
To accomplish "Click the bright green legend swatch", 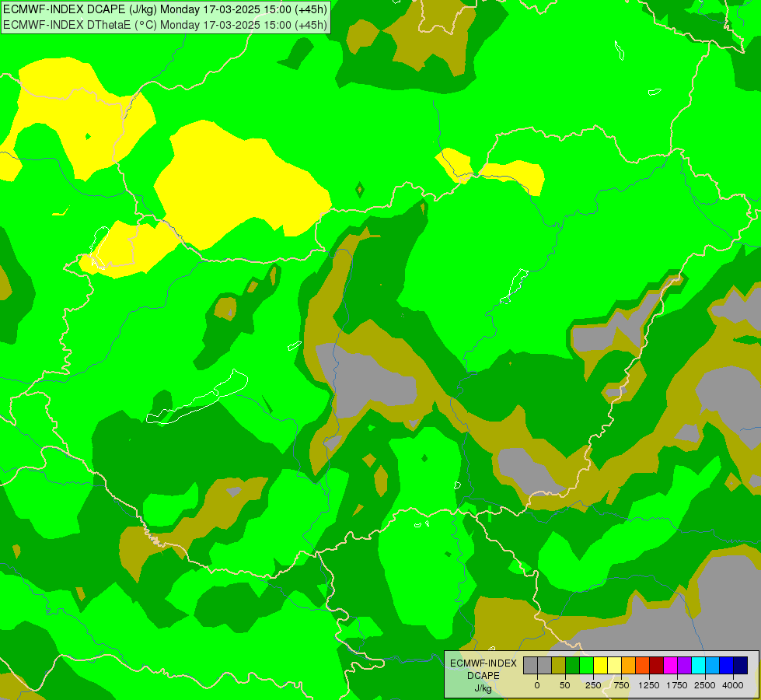I will (587, 665).
